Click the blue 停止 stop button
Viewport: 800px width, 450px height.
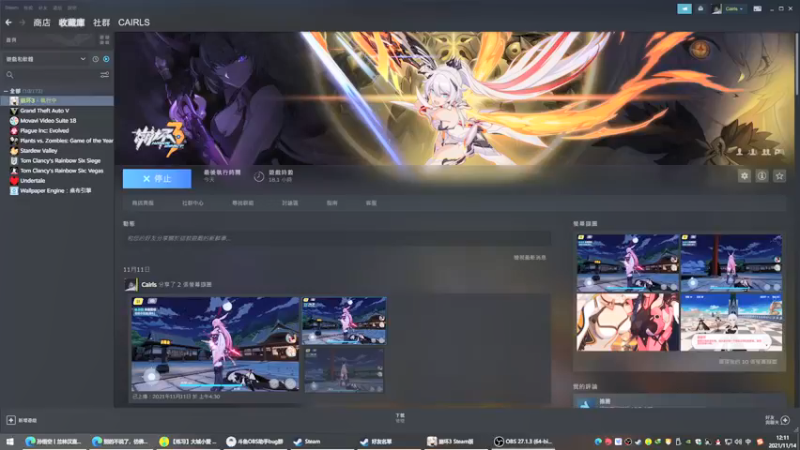[x=157, y=179]
